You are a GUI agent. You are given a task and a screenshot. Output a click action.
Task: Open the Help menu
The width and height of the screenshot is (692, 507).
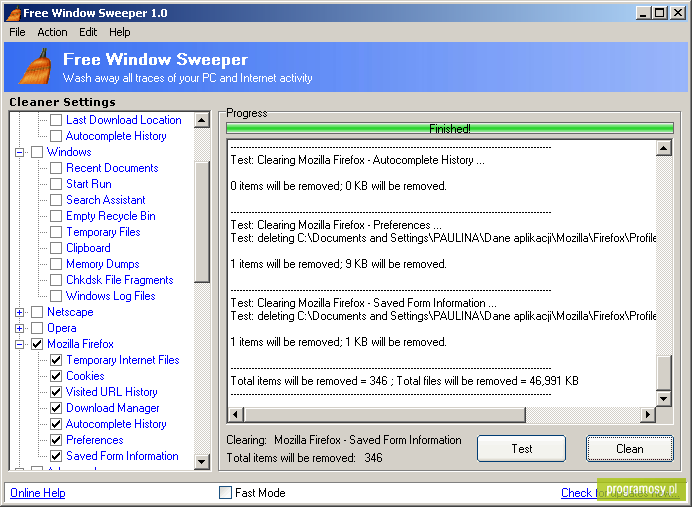tap(120, 32)
